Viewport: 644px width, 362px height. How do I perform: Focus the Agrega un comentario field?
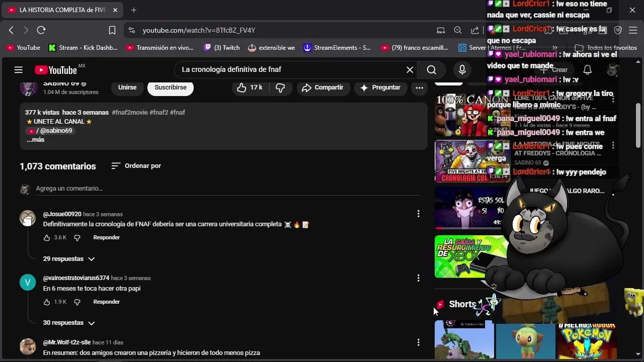(228, 189)
